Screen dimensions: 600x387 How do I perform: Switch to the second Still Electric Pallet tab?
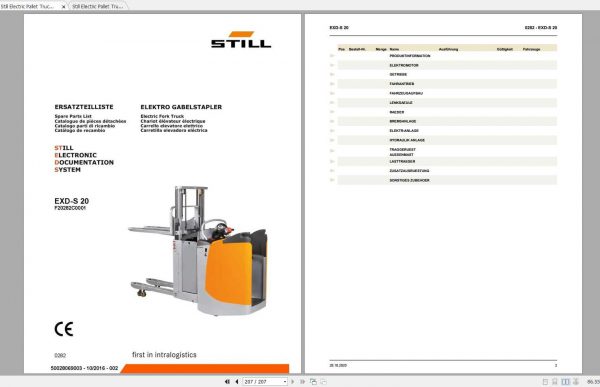tap(98, 7)
